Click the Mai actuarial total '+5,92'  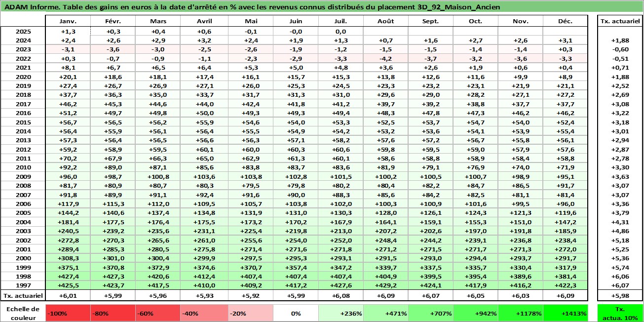click(251, 295)
